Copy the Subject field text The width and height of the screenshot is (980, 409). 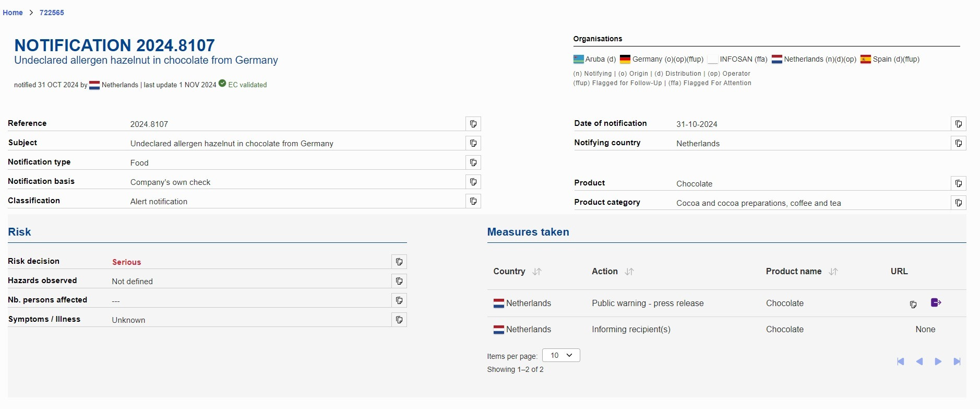(x=473, y=143)
